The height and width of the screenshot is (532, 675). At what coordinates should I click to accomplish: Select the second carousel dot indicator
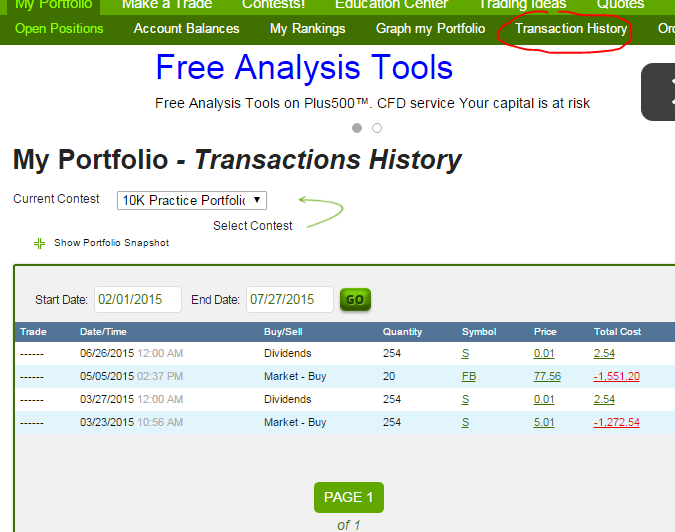[377, 128]
